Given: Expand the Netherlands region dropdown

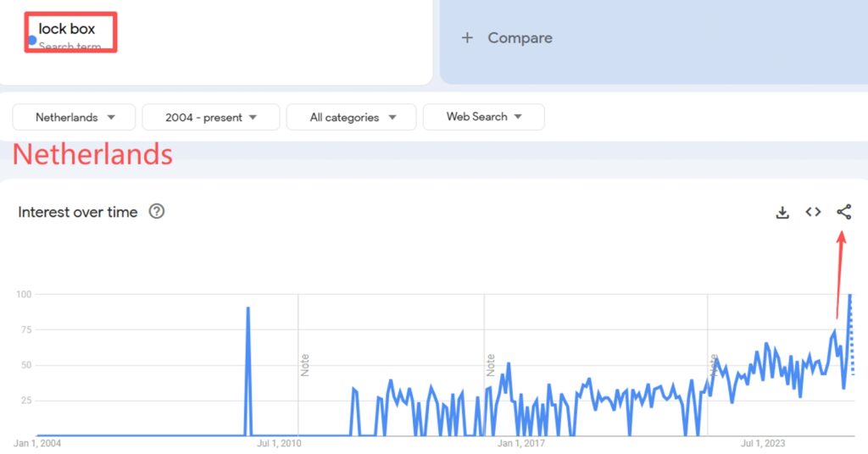Looking at the screenshot, I should pos(74,117).
